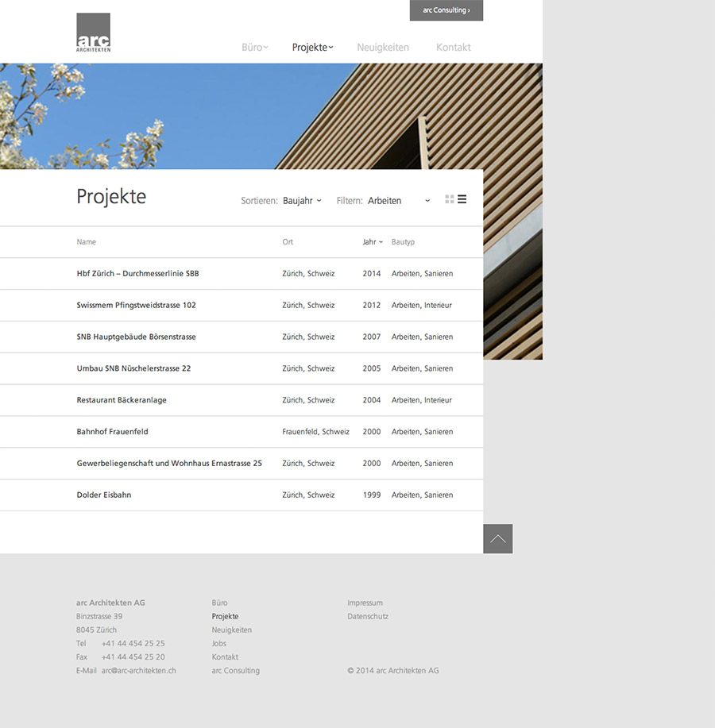Open Neuigkeiten in the top navigation
The image size is (715, 728).
coord(383,48)
